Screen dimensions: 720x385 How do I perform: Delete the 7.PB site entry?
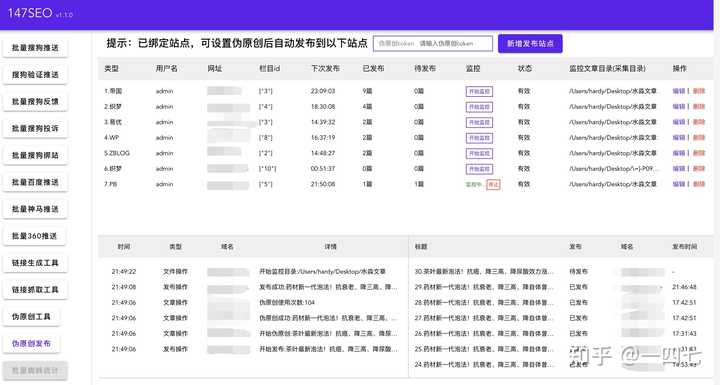click(x=699, y=184)
